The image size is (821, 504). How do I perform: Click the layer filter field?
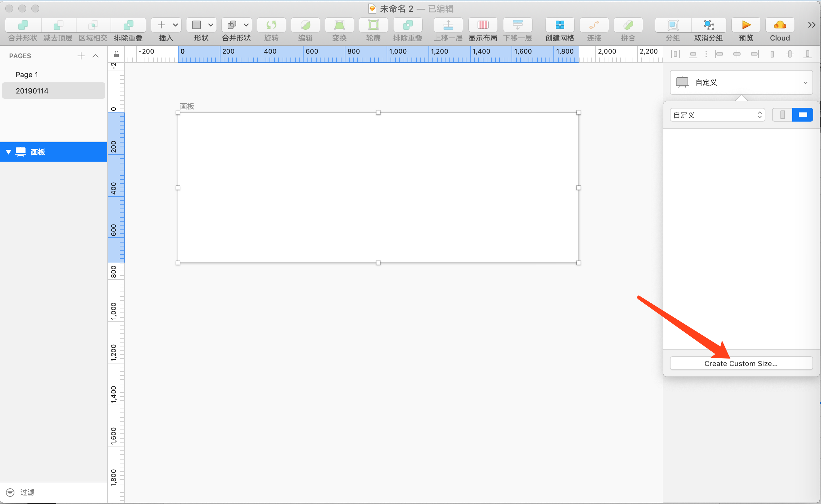50,492
